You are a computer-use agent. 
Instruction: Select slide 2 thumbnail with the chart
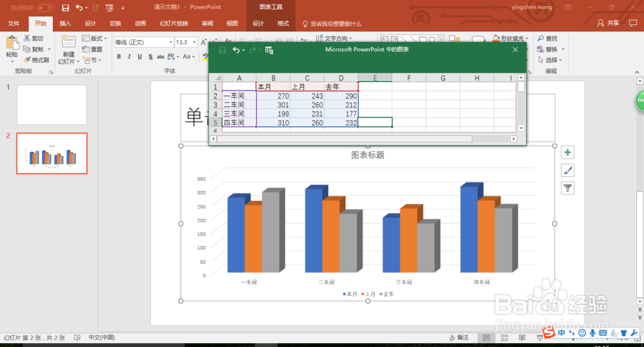tap(52, 154)
